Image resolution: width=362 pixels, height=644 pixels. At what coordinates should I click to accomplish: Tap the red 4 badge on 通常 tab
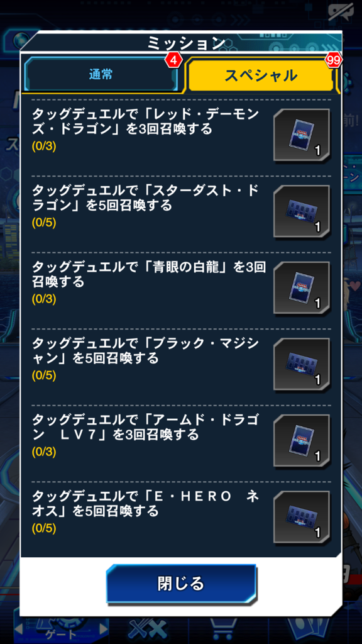point(173,61)
